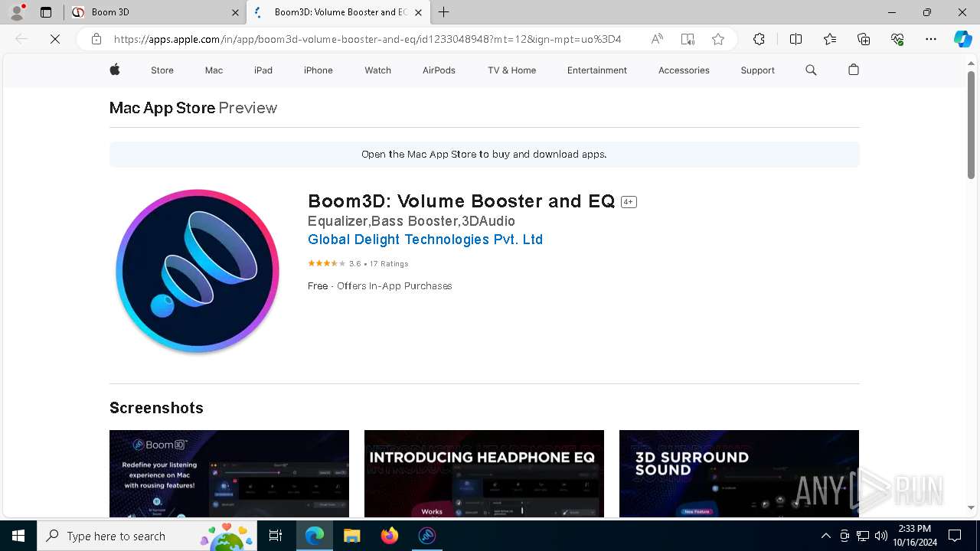Enable Read aloud in address bar
The width and height of the screenshot is (980, 551).
(x=657, y=39)
